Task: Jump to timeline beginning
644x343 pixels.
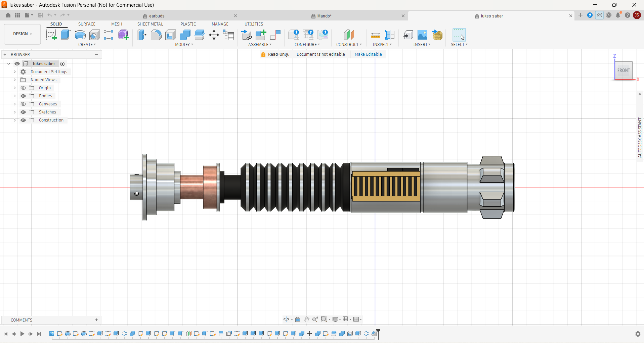Action: click(x=6, y=334)
